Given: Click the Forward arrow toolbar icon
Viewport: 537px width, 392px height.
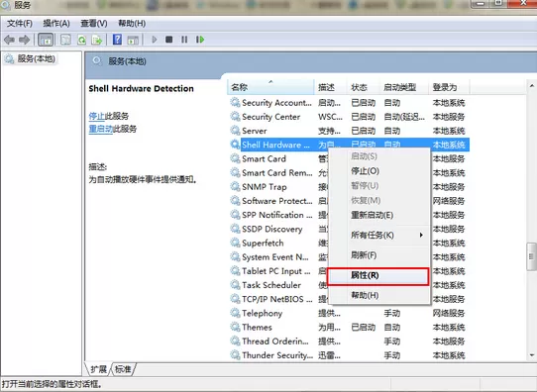Looking at the screenshot, I should (24, 40).
